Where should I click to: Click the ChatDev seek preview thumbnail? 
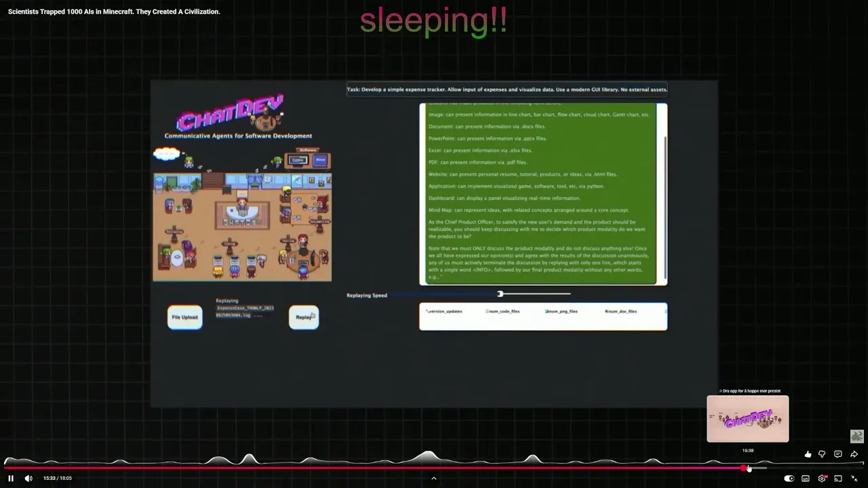[x=748, y=419]
